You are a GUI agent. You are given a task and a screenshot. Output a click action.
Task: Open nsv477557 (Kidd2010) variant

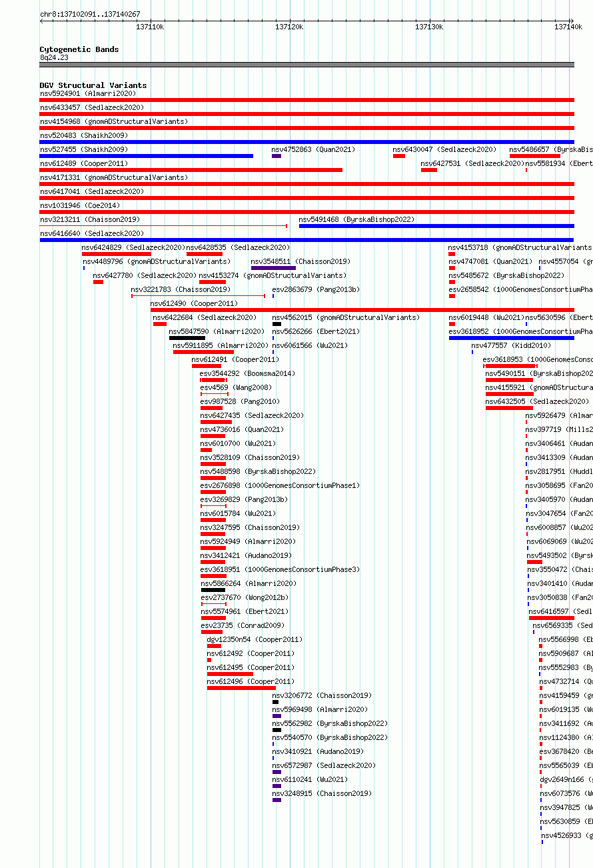tap(512, 345)
